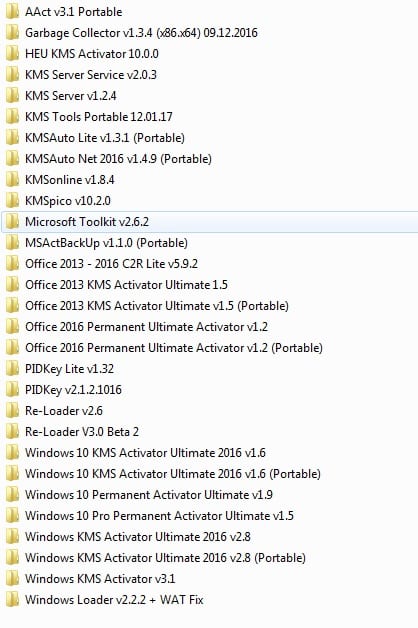Click folder icon of PIDKey v2.1.2.1016
Screen dimensions: 418x628
point(12,389)
